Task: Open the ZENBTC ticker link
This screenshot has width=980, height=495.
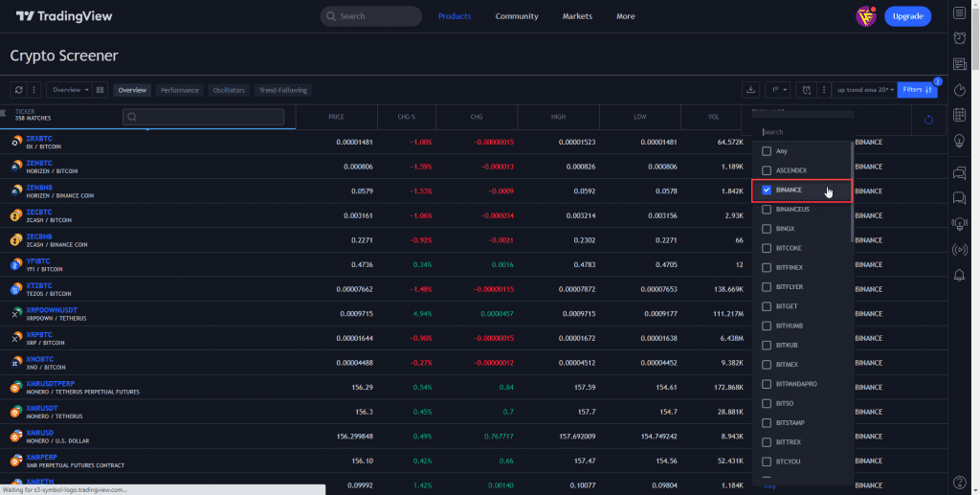Action: pyautogui.click(x=38, y=163)
